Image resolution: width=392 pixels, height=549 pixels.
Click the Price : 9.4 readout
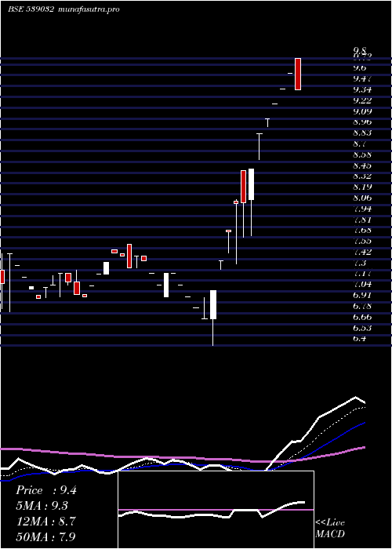[x=46, y=490]
